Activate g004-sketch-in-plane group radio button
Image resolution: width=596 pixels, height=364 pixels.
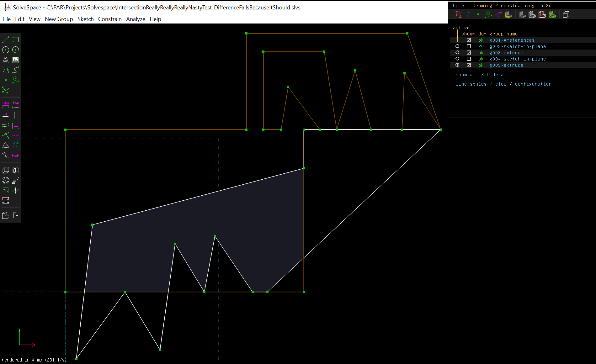(457, 59)
